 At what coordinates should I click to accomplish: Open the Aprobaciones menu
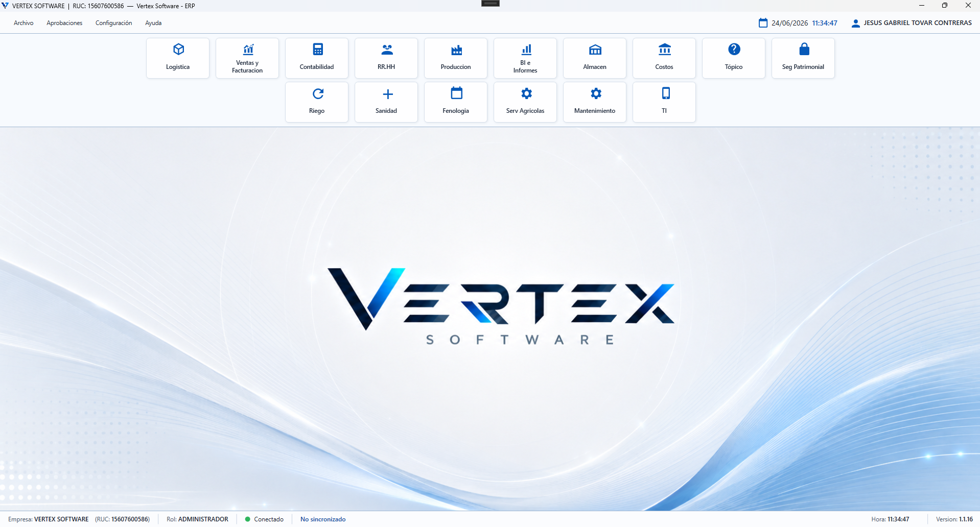[x=64, y=23]
